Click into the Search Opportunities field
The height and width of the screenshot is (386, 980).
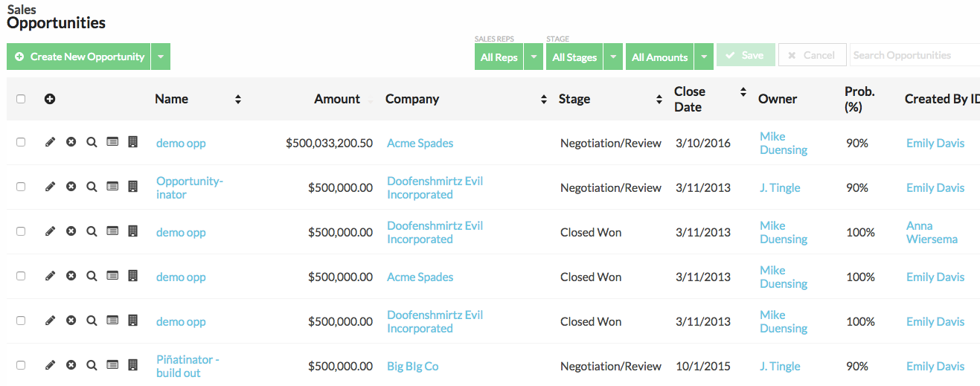915,55
